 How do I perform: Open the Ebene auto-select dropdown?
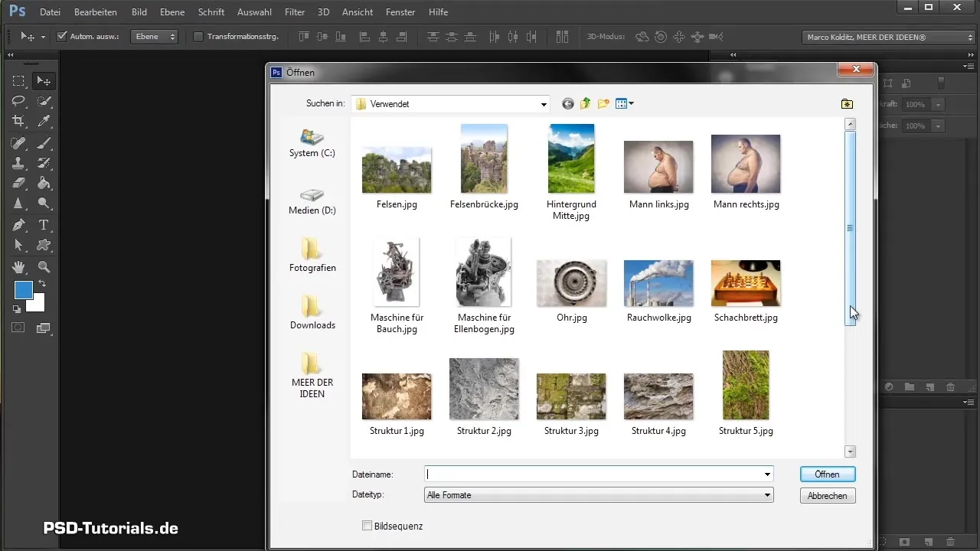[x=154, y=37]
